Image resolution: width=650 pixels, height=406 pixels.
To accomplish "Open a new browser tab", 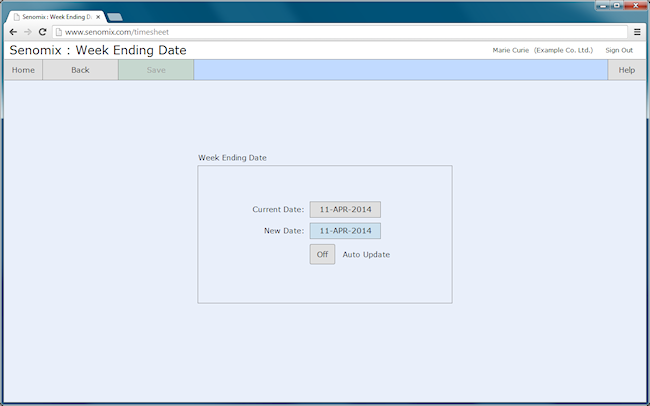I will 114,17.
